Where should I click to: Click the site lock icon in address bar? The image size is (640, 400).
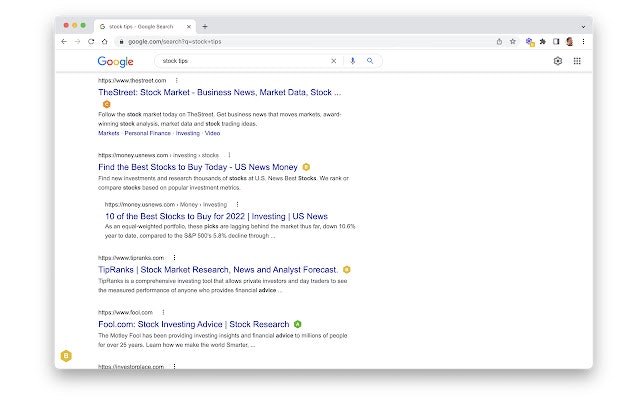coord(121,42)
